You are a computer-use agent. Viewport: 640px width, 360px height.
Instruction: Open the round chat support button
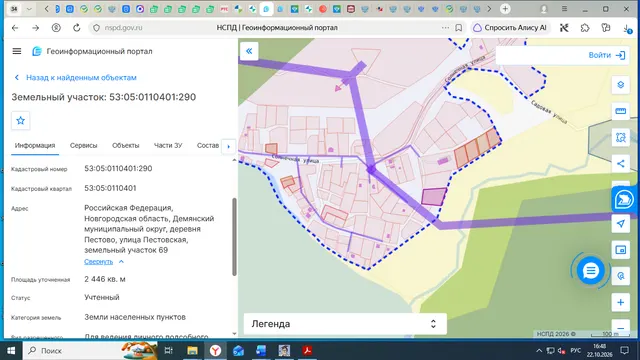(x=590, y=270)
